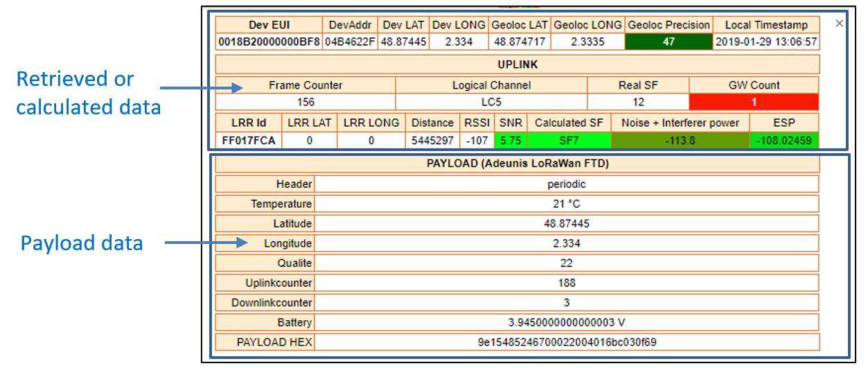Click the LRR Id value FF017FCA
The height and width of the screenshot is (368, 868).
[x=249, y=141]
